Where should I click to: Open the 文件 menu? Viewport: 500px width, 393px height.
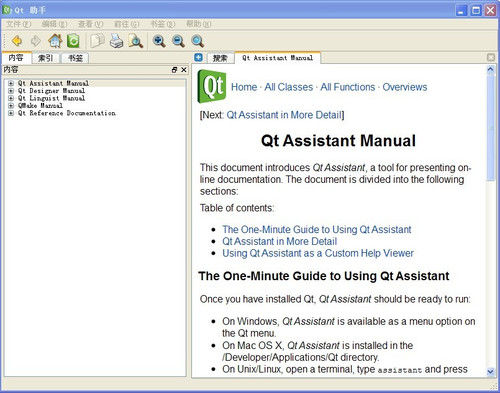(x=19, y=24)
